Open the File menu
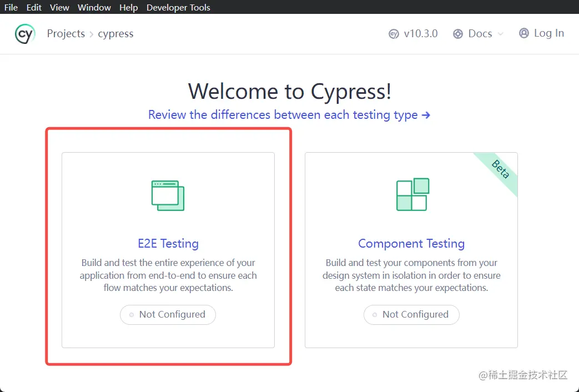Image resolution: width=579 pixels, height=392 pixels. tap(11, 7)
